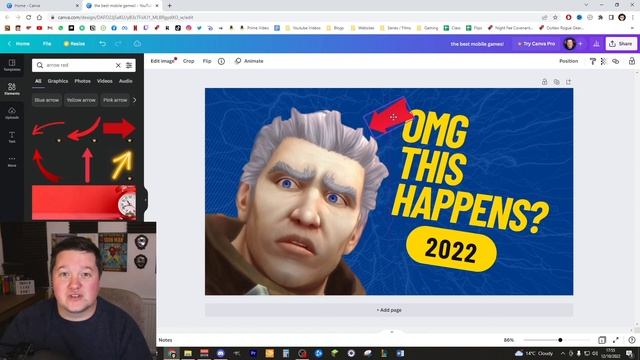Click Try Canva Pro button
Viewport: 640px width, 360px height.
[x=536, y=44]
